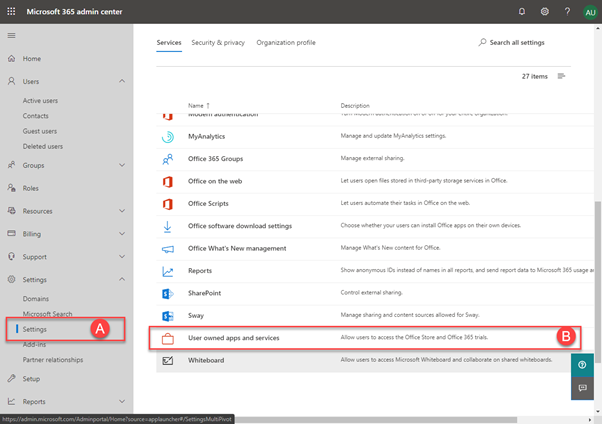The height and width of the screenshot is (424, 602).
Task: Switch to Security & privacy tab
Action: click(218, 43)
